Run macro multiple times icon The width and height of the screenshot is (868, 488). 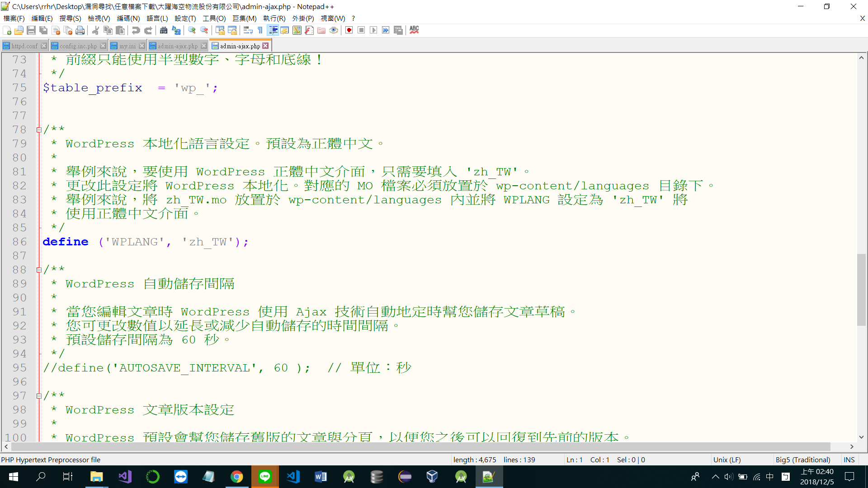coord(386,30)
